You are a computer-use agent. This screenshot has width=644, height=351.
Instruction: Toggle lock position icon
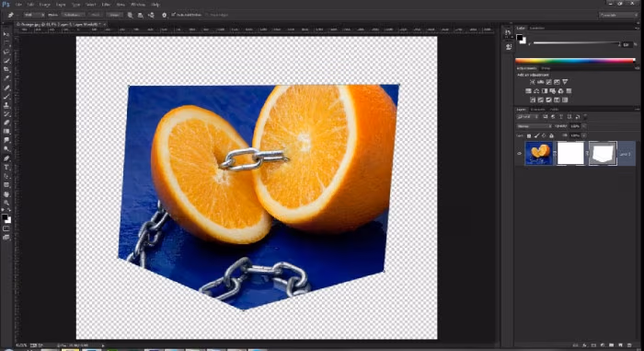[x=544, y=135]
